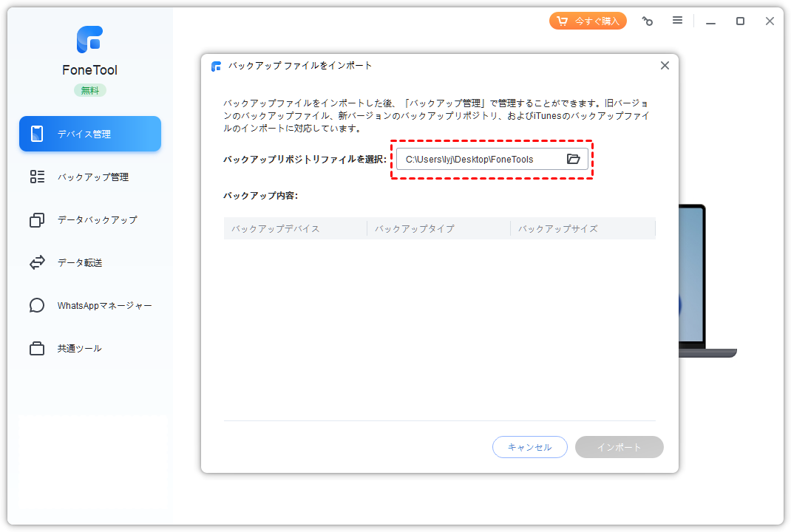Select the バックアップデバイス column header
Image resolution: width=791 pixels, height=532 pixels.
click(x=275, y=228)
